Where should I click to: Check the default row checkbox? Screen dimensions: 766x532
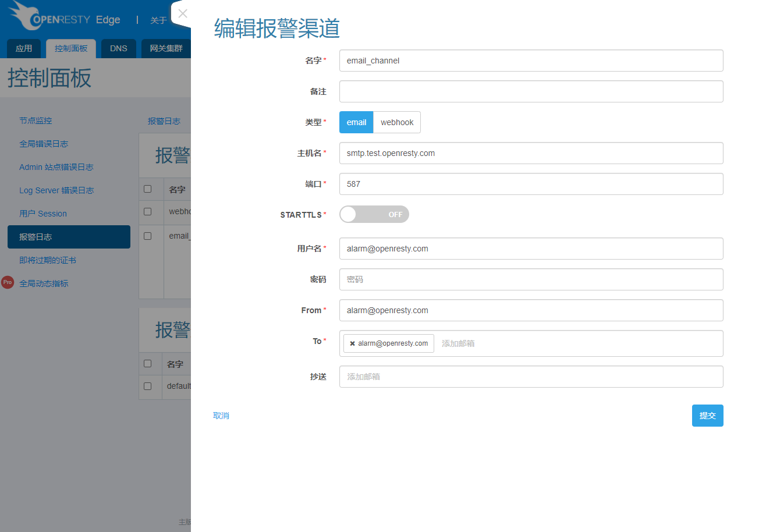(147, 386)
